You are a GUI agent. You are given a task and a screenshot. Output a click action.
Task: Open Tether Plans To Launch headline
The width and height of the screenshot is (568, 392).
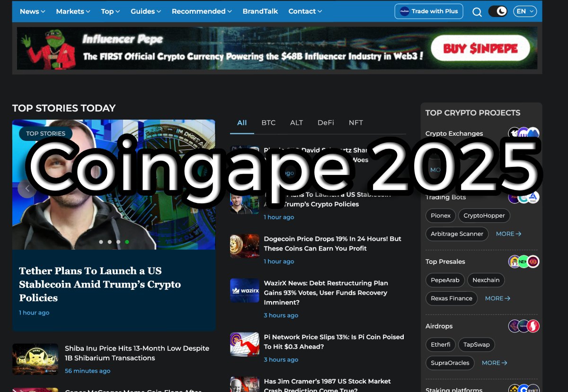click(100, 284)
